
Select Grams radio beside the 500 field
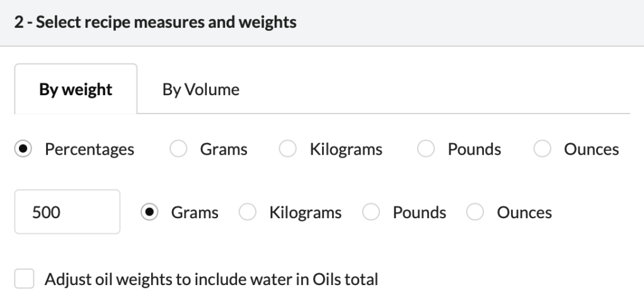150,213
